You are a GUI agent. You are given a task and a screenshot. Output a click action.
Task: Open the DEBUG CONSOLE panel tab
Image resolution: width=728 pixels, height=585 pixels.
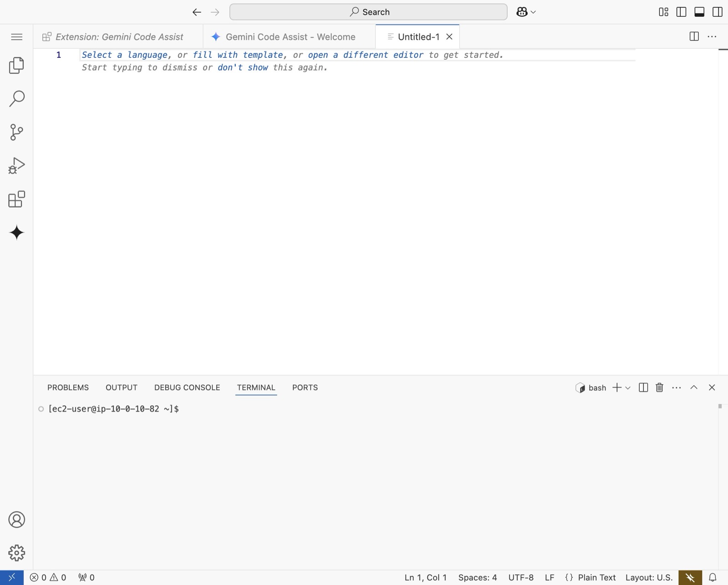(187, 387)
